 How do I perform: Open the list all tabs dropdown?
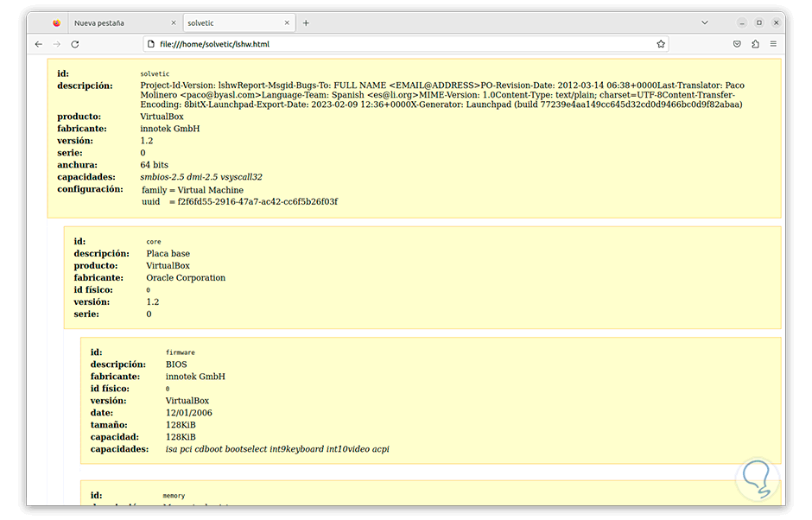(x=705, y=22)
